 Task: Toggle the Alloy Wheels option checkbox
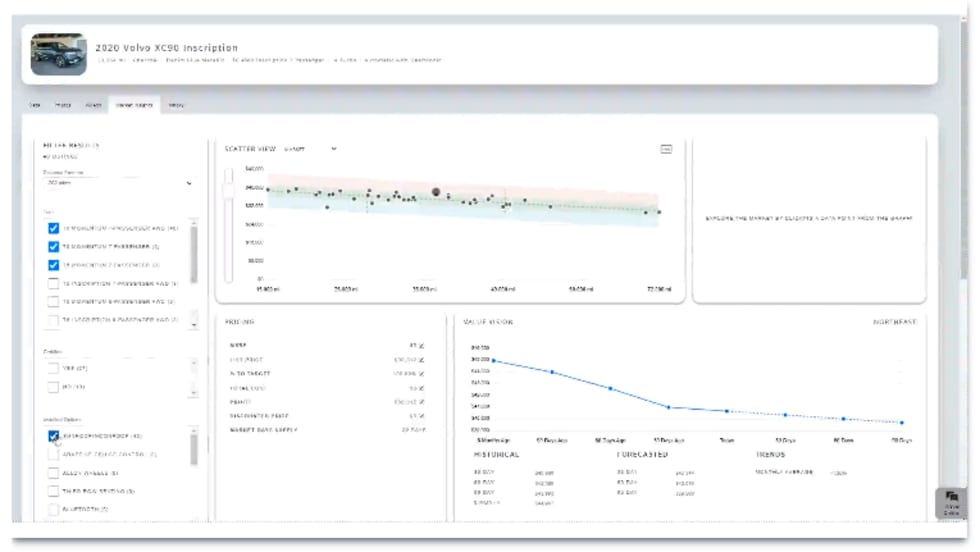(54, 473)
